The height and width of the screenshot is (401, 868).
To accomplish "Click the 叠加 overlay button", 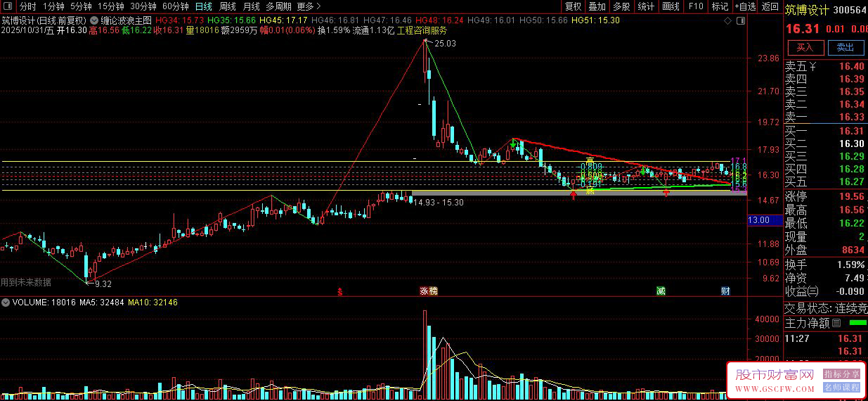I will (x=597, y=6).
